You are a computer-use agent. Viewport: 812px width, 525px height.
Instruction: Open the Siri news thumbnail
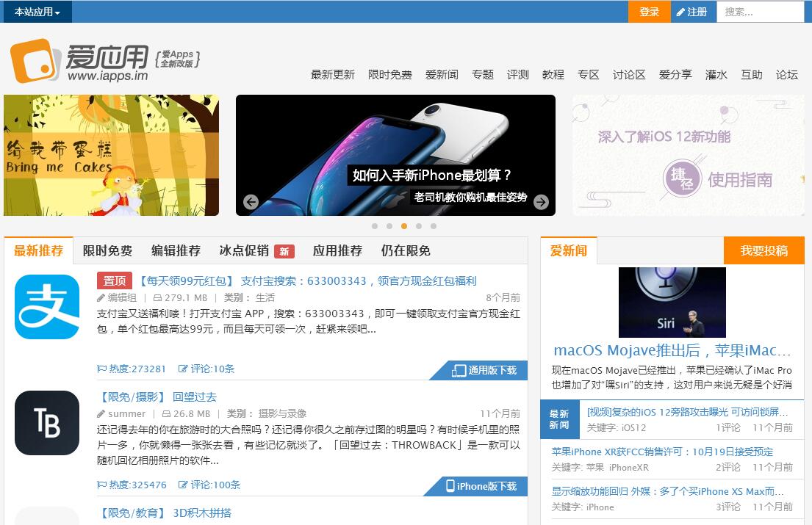coord(672,302)
